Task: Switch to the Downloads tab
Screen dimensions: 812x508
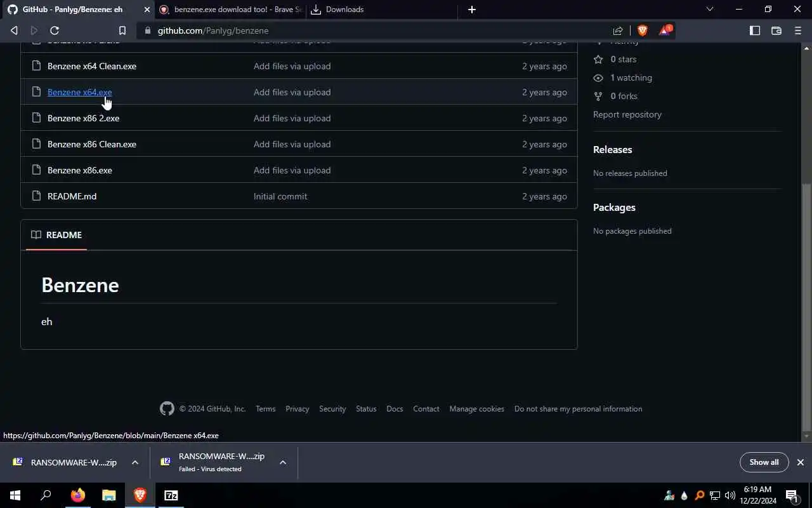Action: tap(381, 10)
